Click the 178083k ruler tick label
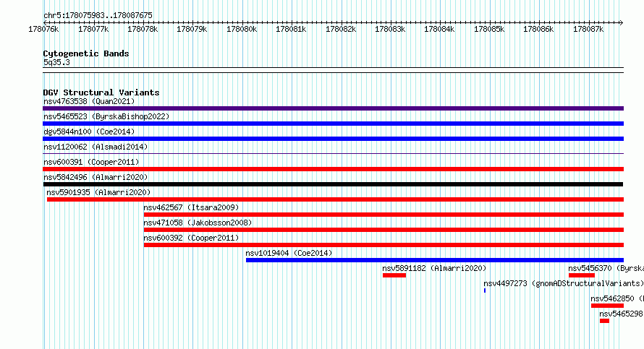644x349 pixels. (390, 29)
